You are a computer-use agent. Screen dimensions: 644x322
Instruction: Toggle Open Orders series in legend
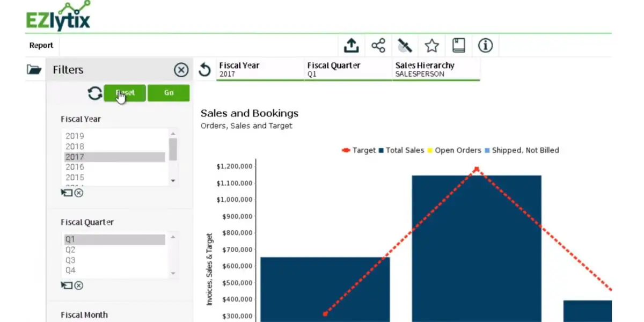tap(454, 150)
